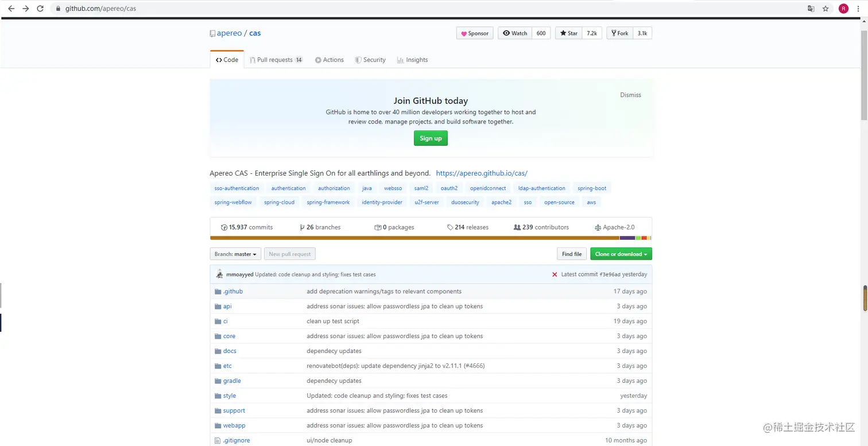This screenshot has height=446, width=868.
Task: Click the mmoayyed author avatar
Action: (x=219, y=274)
